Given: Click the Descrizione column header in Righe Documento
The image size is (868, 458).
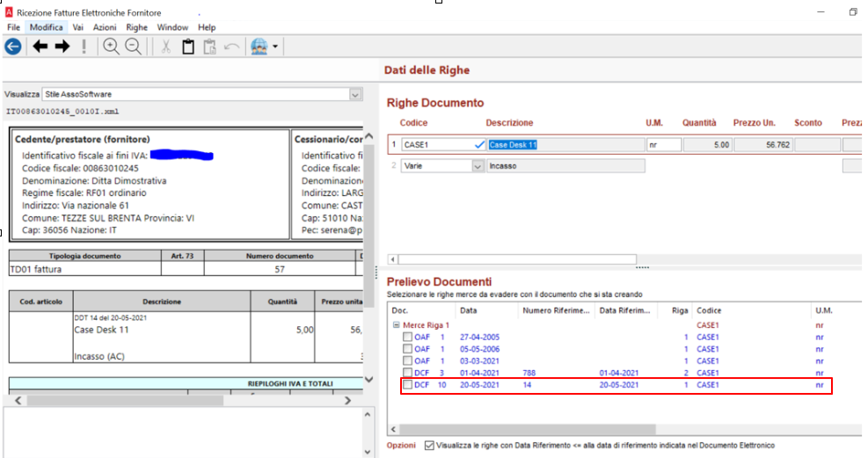Looking at the screenshot, I should click(x=509, y=123).
